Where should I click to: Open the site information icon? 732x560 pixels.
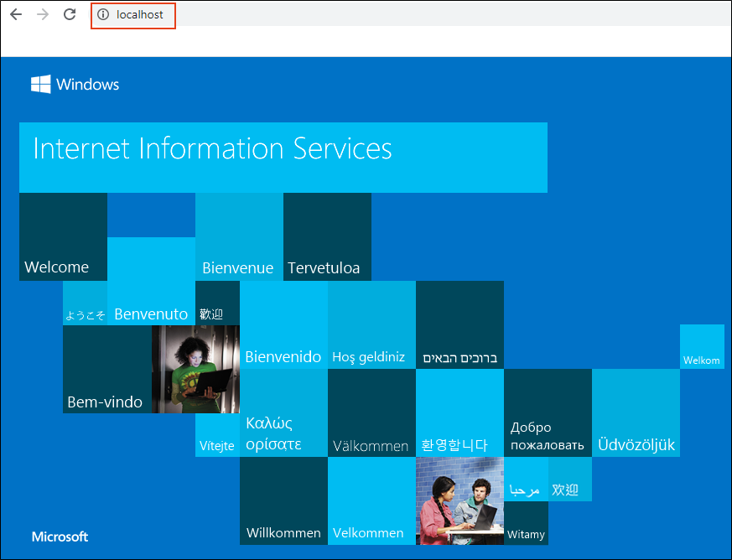(x=102, y=14)
